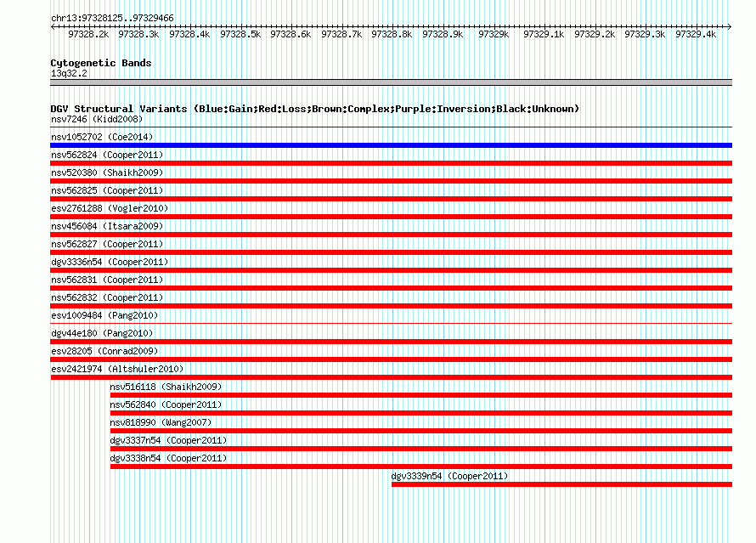Click the esv2761288 (Vogler2010) label
The image size is (756, 543).
click(x=110, y=208)
